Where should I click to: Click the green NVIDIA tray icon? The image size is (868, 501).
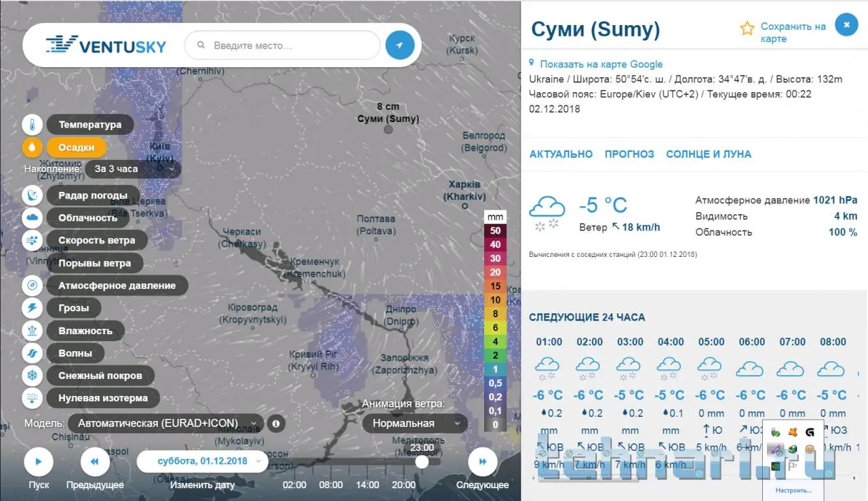775,466
